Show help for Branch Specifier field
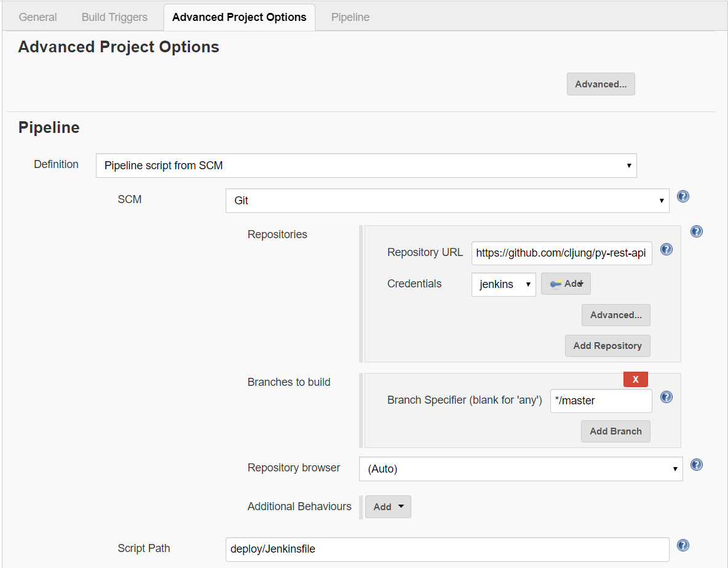Screen dimensions: 728x568 [666, 397]
